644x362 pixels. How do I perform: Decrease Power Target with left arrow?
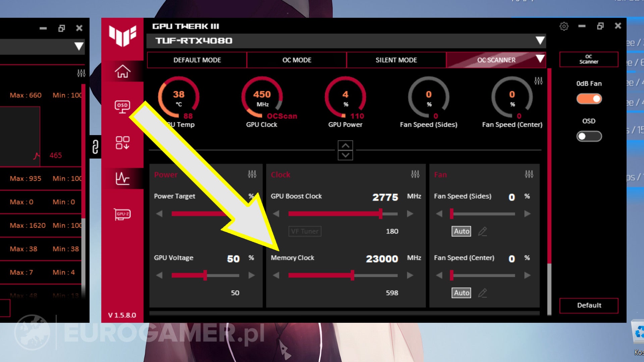[159, 214]
